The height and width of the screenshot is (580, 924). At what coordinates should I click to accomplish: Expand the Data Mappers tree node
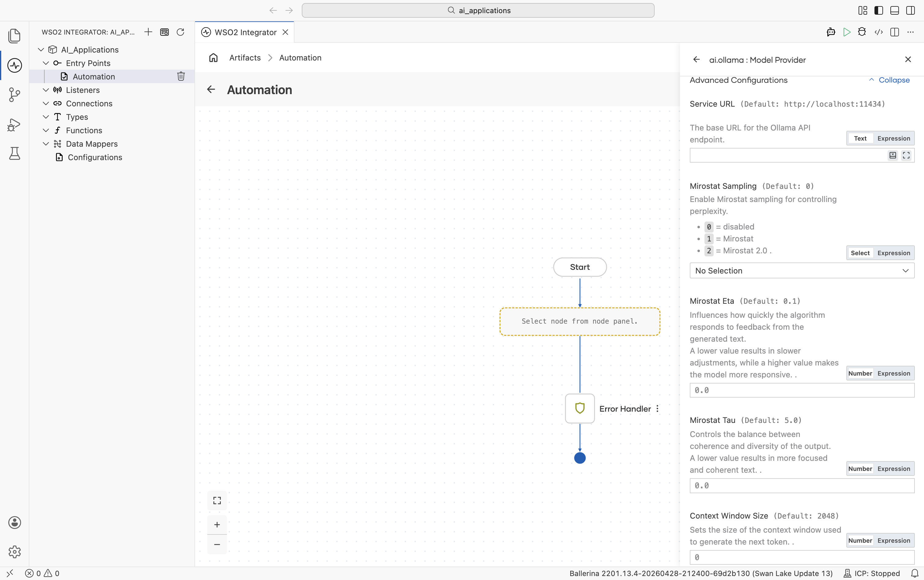pyautogui.click(x=46, y=143)
